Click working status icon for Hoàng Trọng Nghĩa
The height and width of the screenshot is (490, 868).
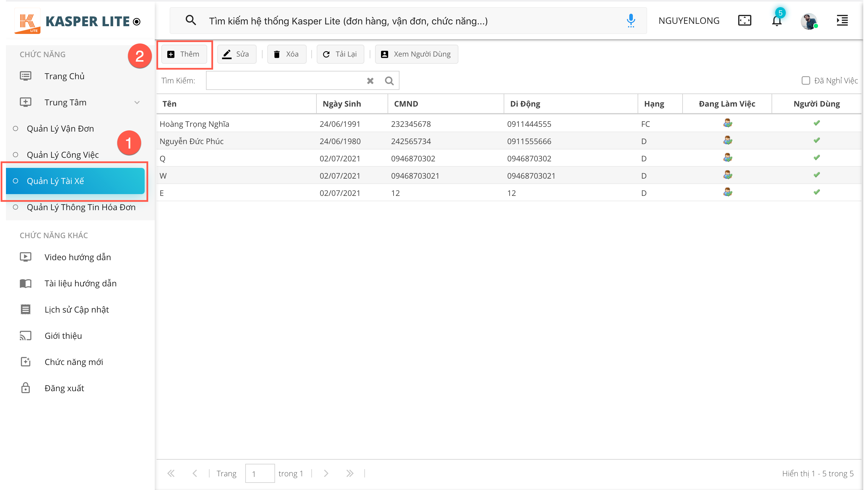[727, 123]
